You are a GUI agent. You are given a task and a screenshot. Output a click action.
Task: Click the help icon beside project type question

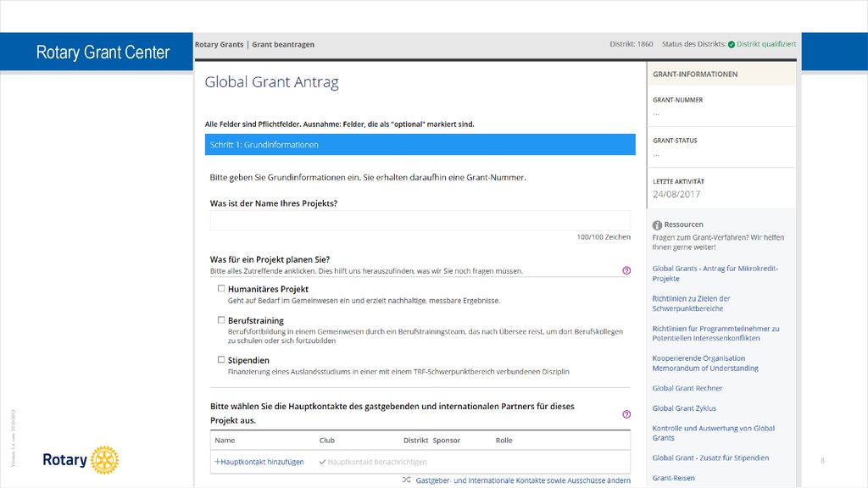[x=626, y=270]
